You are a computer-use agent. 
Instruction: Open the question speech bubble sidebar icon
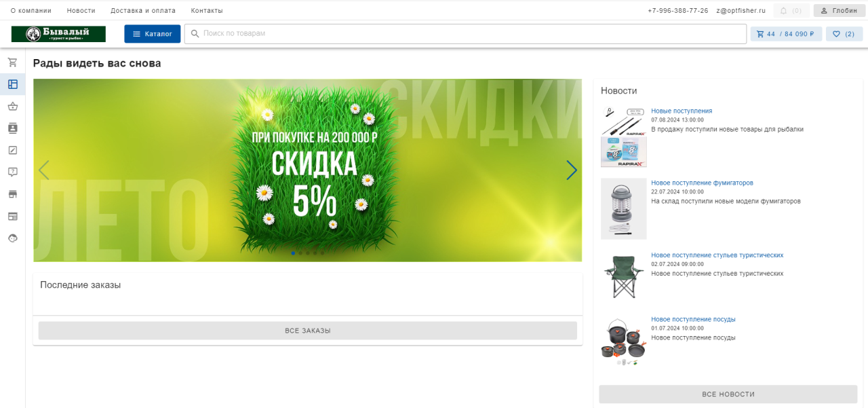[x=12, y=172]
